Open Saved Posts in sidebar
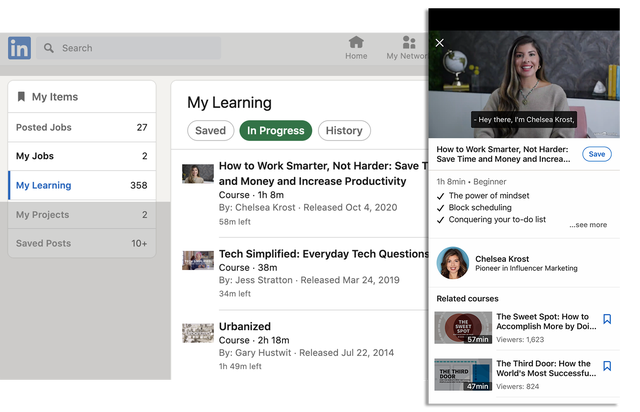This screenshot has width=640, height=412. 82,243
